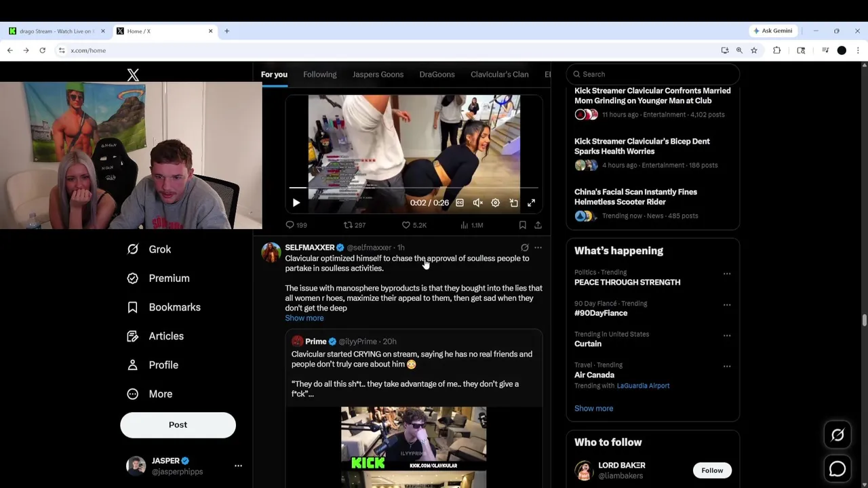Open SELFMAXXER profile avatar
The width and height of the screenshot is (868, 488).
coord(271,253)
